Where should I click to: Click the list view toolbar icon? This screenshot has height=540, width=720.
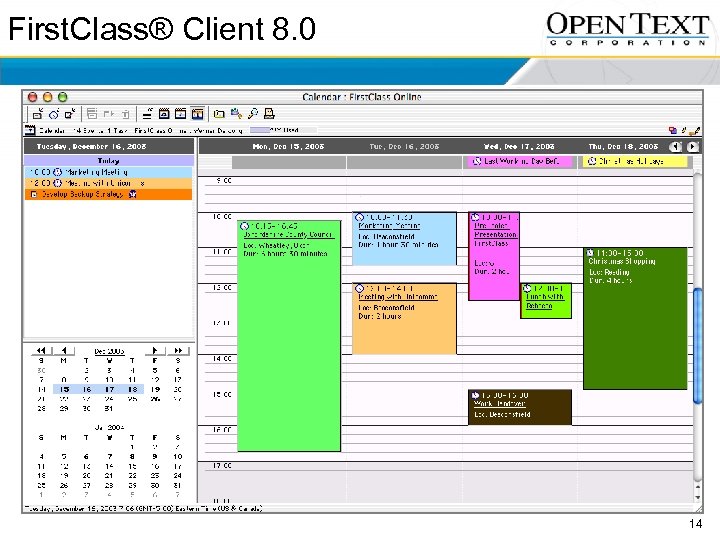point(147,113)
